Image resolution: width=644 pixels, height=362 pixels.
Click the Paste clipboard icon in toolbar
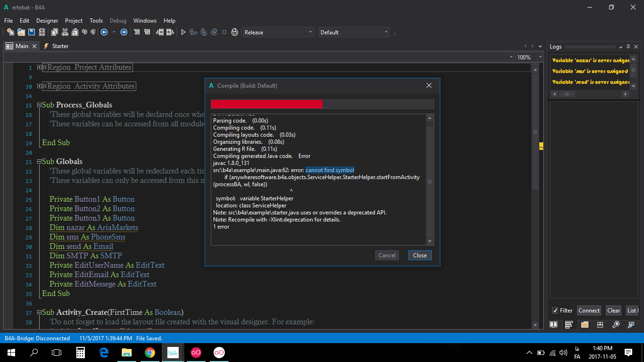click(74, 32)
